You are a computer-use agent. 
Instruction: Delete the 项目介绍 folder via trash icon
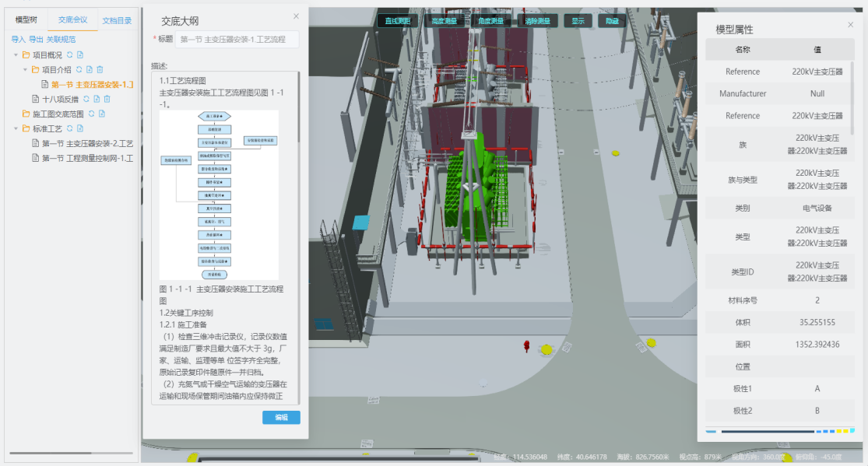(x=100, y=70)
